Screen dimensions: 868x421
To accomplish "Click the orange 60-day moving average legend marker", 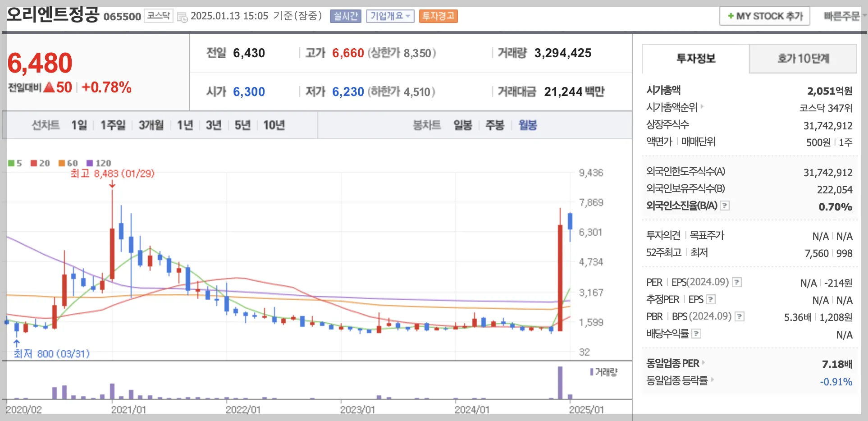I will [x=62, y=163].
